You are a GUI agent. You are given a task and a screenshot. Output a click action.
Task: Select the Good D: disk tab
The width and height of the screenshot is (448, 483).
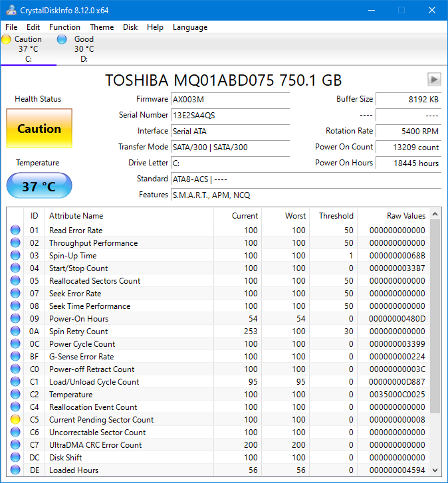coord(84,48)
